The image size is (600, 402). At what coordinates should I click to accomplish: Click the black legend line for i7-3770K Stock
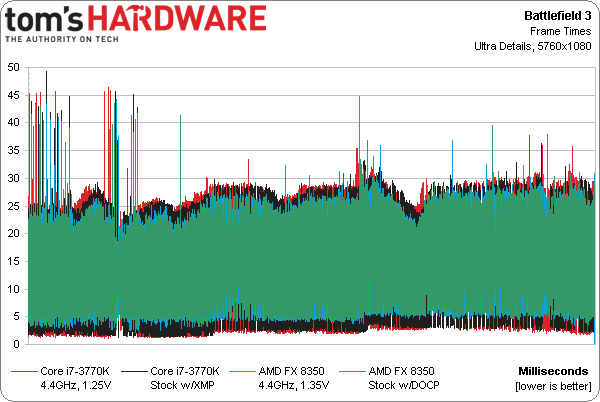[x=134, y=371]
